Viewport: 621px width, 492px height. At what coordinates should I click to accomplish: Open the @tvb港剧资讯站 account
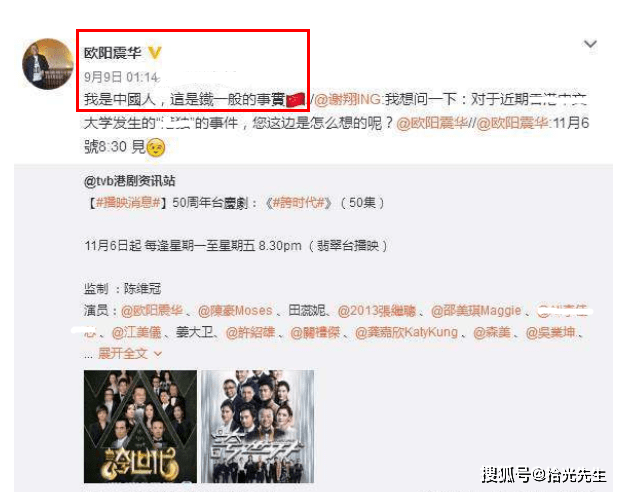pos(130,181)
